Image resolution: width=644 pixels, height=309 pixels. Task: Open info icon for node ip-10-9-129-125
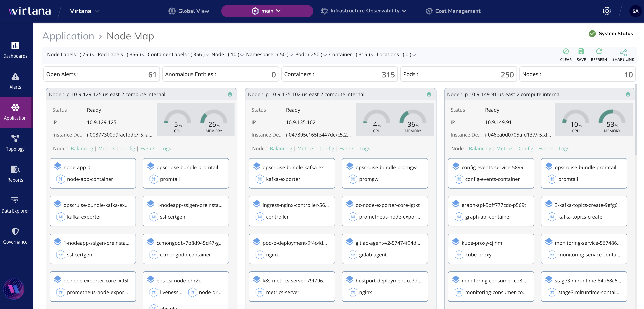230,94
